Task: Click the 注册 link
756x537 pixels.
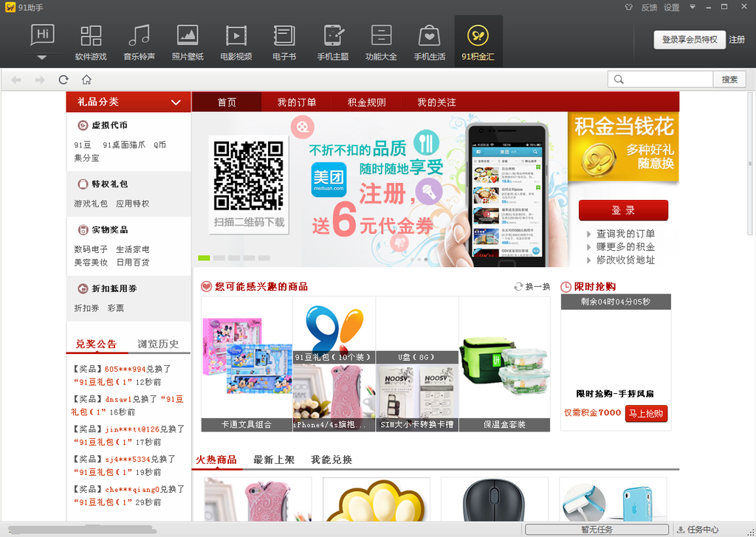Action: (x=737, y=40)
